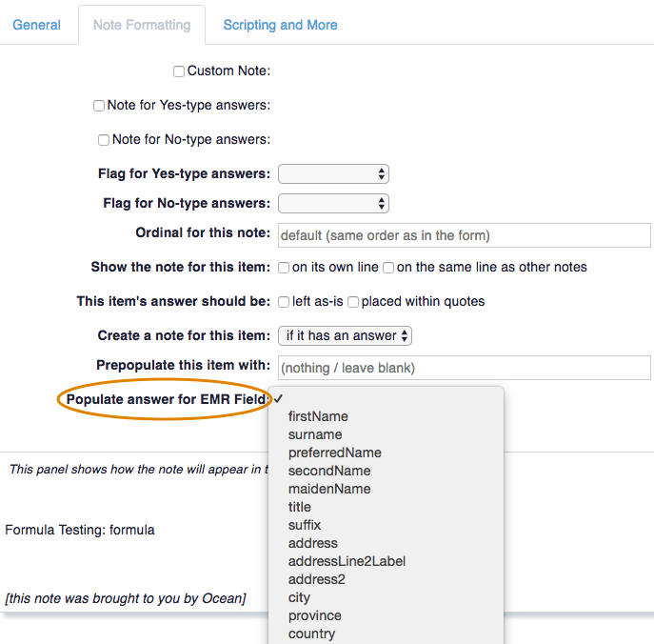The height and width of the screenshot is (644, 654).
Task: Check 'on the same line as other notes'
Action: (x=388, y=268)
